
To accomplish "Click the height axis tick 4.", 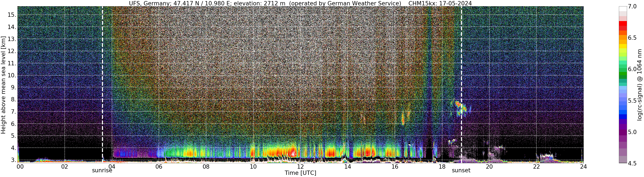I will 14,148.
